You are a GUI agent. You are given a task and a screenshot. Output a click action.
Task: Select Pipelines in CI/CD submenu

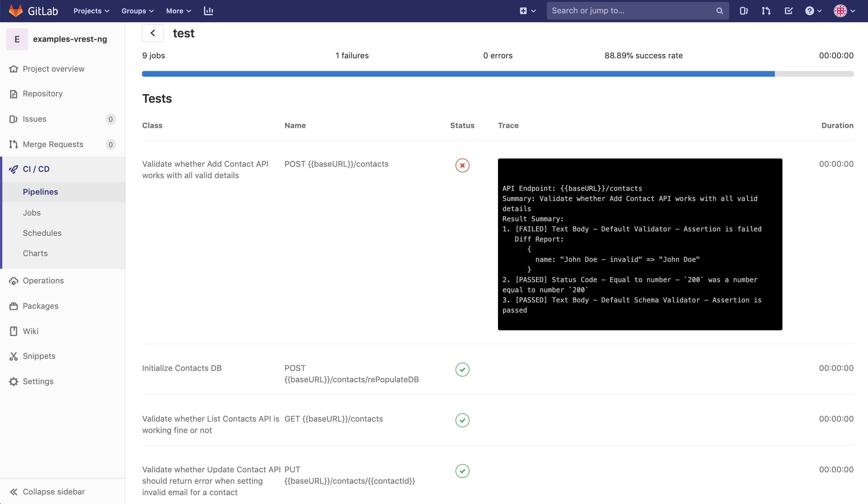(x=40, y=192)
